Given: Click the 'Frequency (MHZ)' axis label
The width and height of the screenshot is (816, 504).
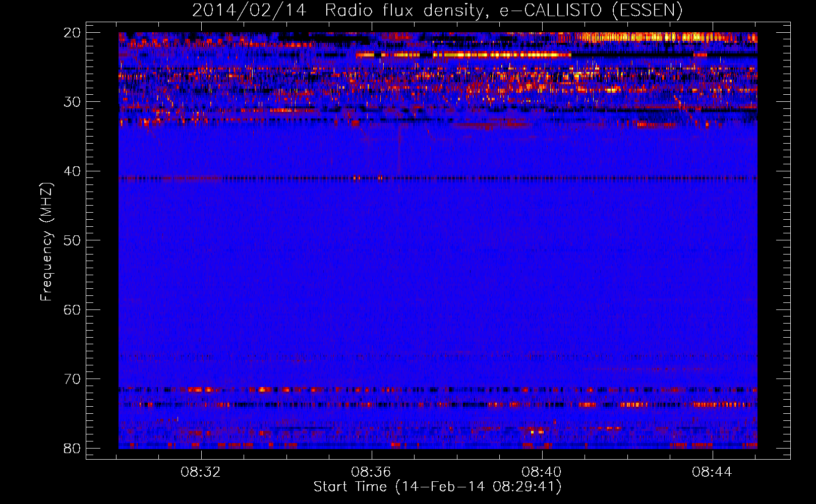Looking at the screenshot, I should (46, 242).
